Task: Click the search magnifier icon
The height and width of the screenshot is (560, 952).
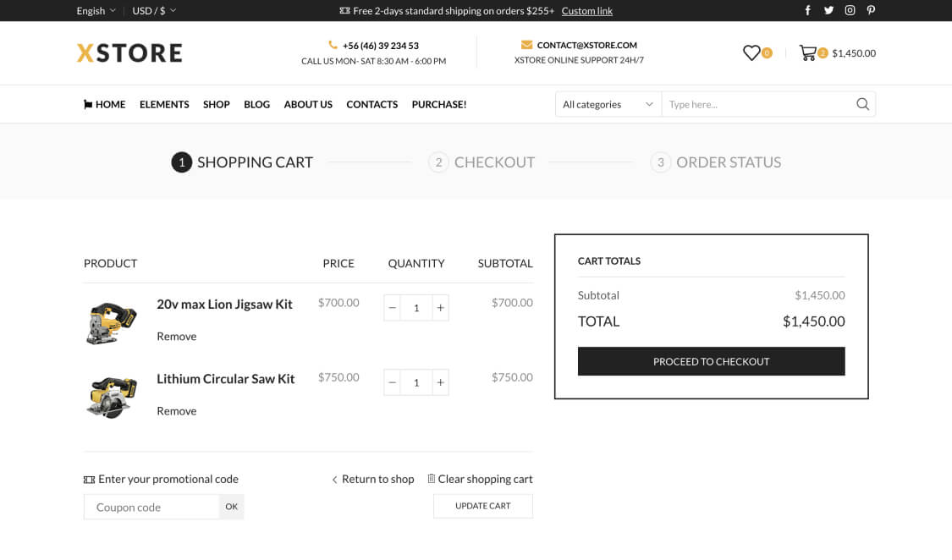Action: point(862,104)
